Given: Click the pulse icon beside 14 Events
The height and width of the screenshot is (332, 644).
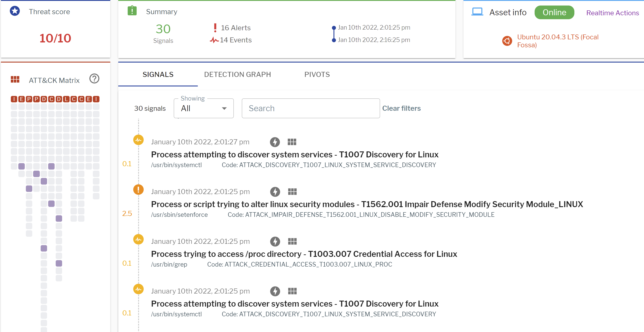Looking at the screenshot, I should click(x=214, y=40).
